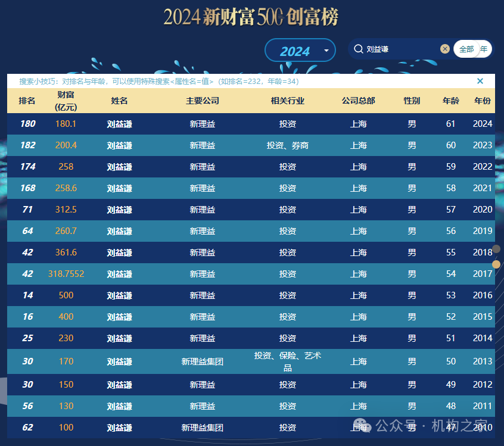The image size is (504, 446).
Task: Click rank 56 cell
Action: (27, 406)
